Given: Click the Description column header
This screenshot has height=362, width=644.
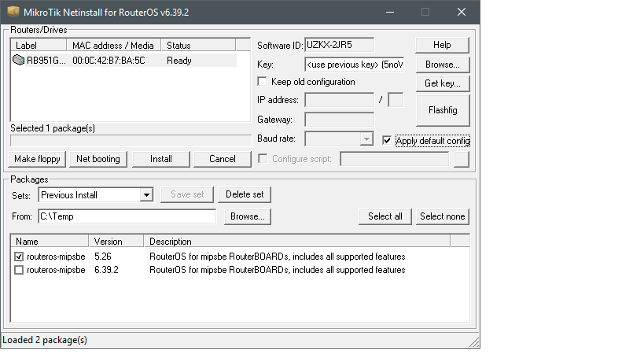Looking at the screenshot, I should (x=297, y=241).
